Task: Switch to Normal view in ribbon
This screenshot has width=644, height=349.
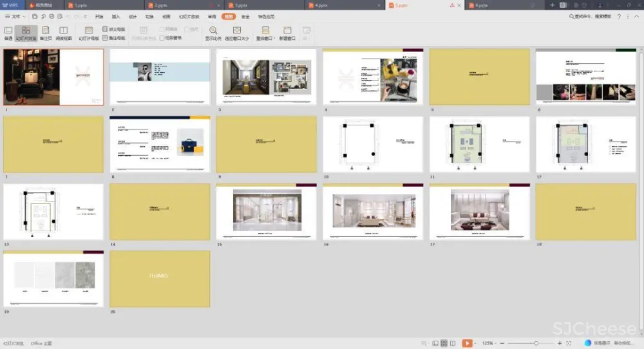Action: [x=8, y=33]
